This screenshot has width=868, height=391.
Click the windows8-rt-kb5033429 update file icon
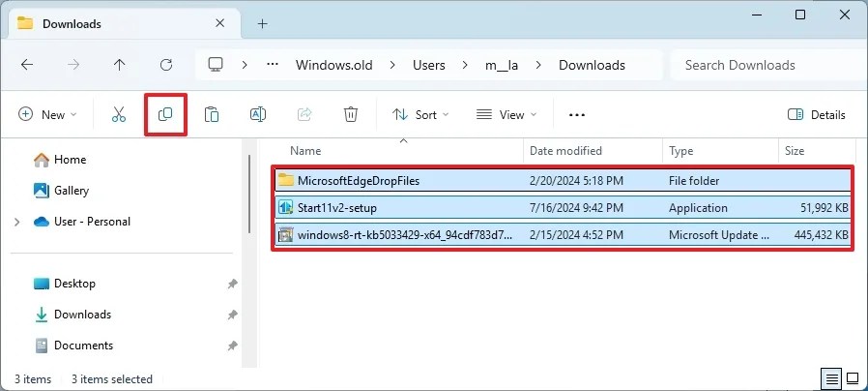(286, 235)
